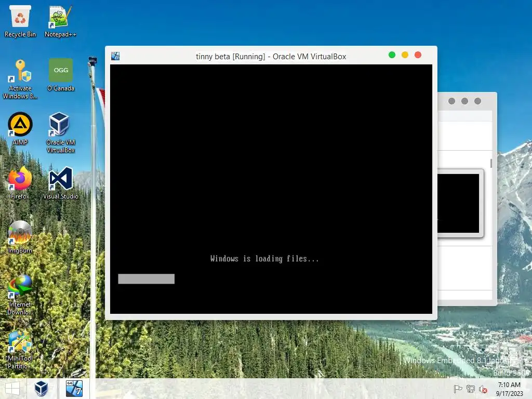Open the Activate Windows 8 shortcut
Screen dimensions: 532x399
click(x=20, y=79)
